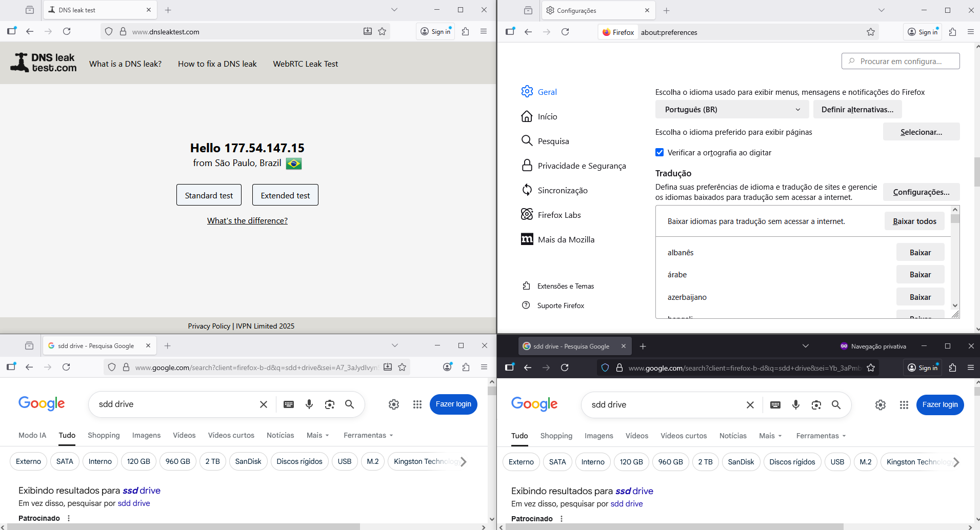The width and height of the screenshot is (980, 530).
Task: Open "What's the difference?" link
Action: [247, 221]
